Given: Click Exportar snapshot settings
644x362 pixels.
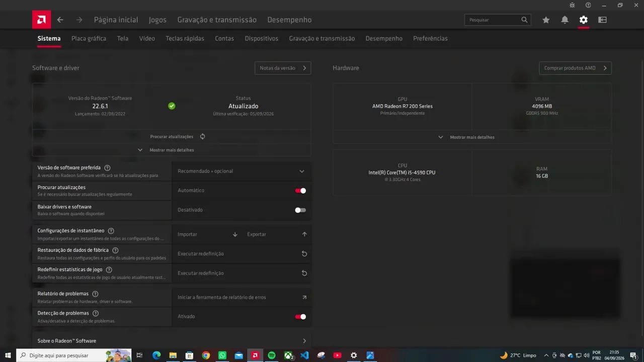Looking at the screenshot, I should (276, 234).
